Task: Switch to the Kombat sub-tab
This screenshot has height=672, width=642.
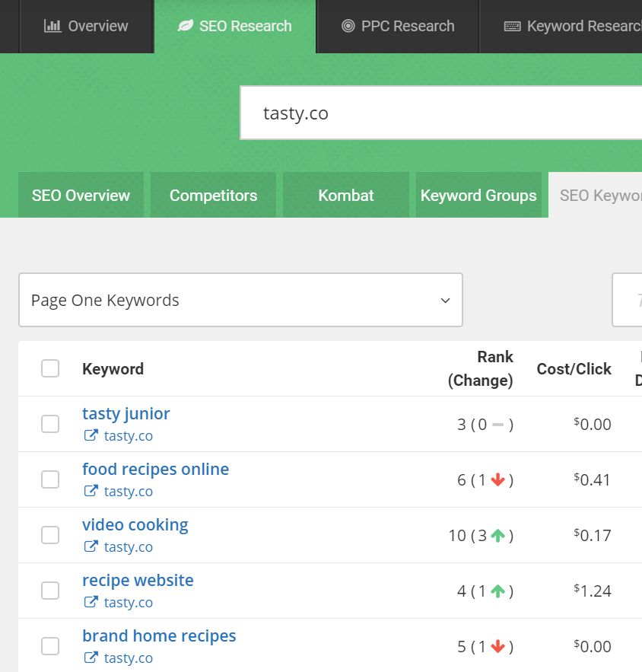Action: point(346,195)
